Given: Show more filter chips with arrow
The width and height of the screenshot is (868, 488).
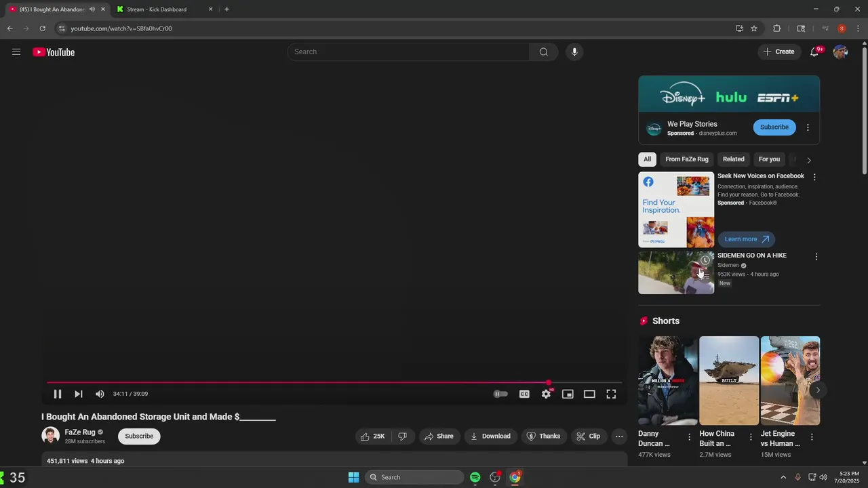Looking at the screenshot, I should (x=808, y=160).
